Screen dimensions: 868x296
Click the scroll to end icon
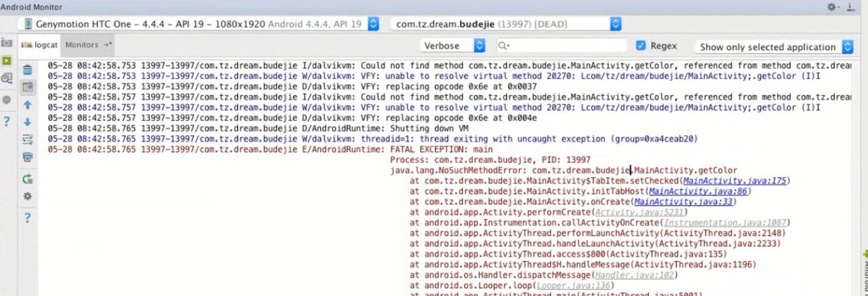point(27,87)
